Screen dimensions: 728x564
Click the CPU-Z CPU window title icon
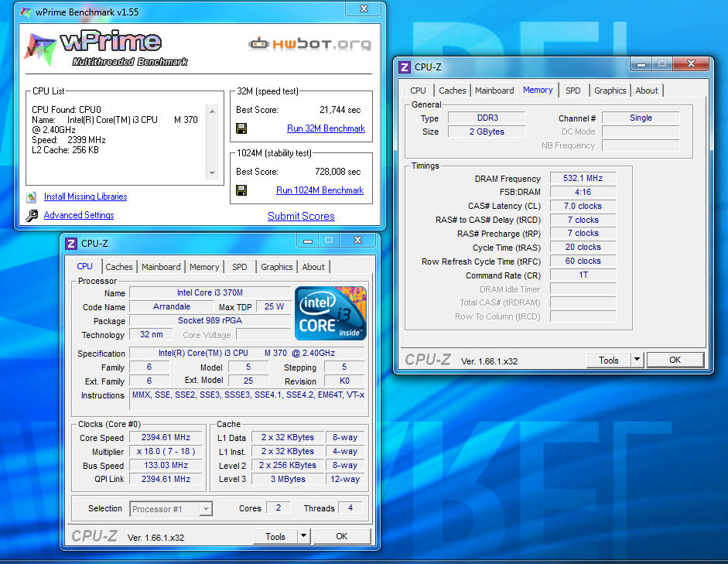[x=71, y=244]
